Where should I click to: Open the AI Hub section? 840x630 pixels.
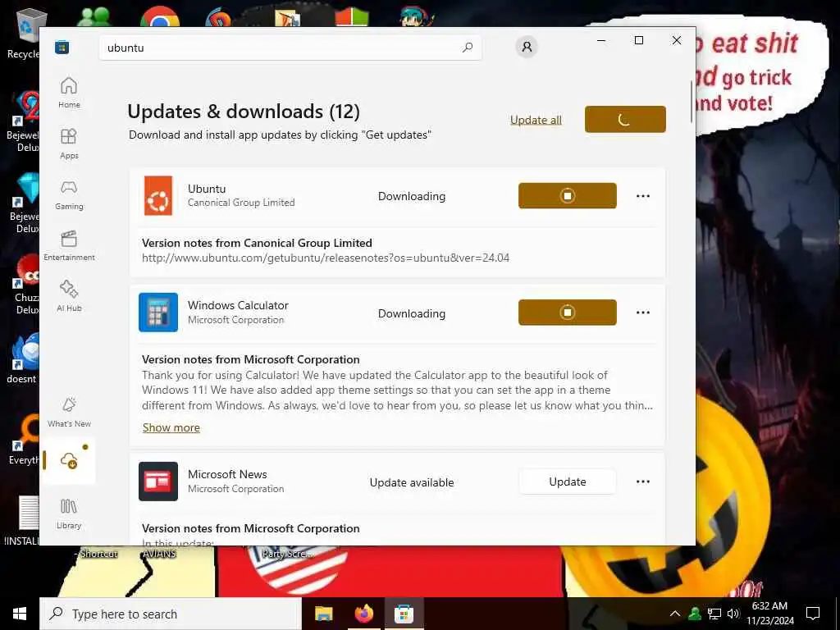[x=69, y=295]
